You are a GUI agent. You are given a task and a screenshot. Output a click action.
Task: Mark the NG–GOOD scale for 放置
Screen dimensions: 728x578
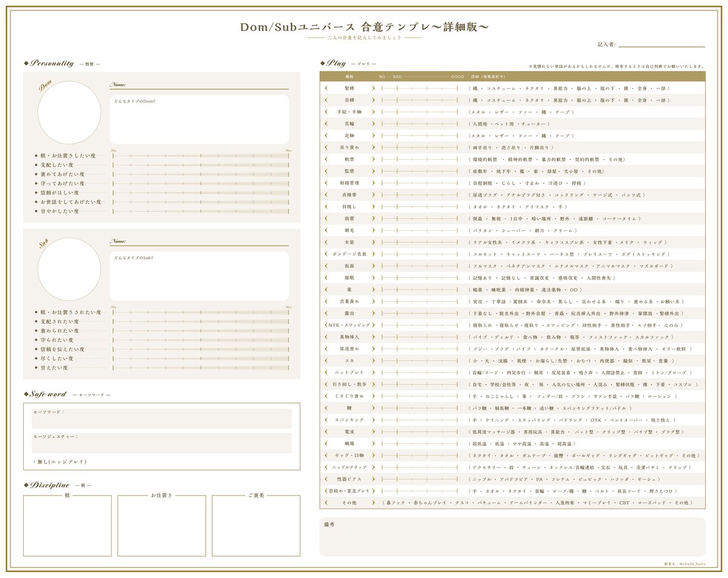click(x=419, y=219)
